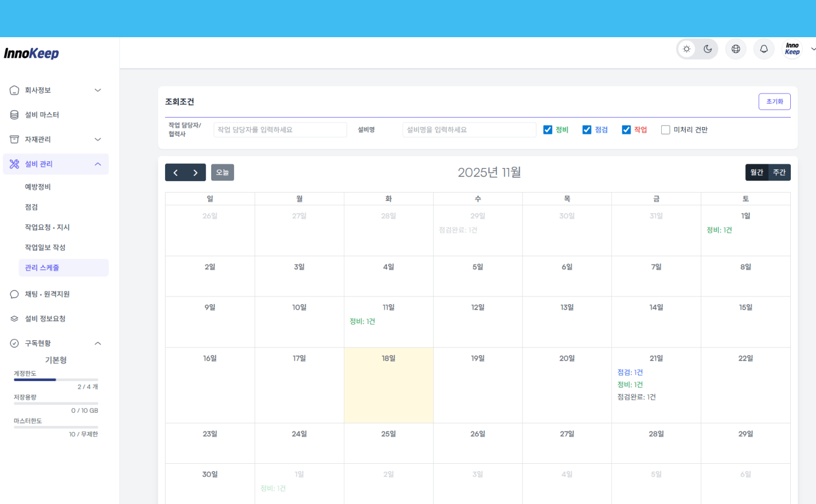Uncheck the 정비 checkbox
This screenshot has width=816, height=504.
point(548,130)
